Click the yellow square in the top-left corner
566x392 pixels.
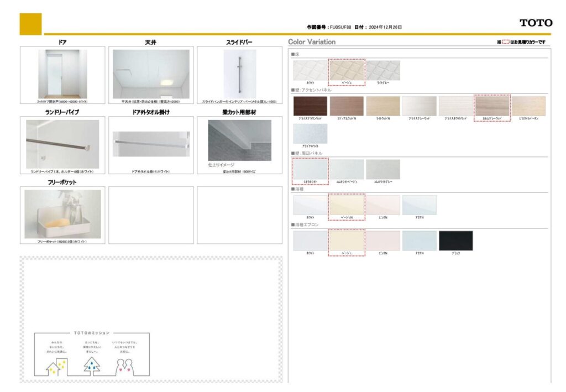30,24
